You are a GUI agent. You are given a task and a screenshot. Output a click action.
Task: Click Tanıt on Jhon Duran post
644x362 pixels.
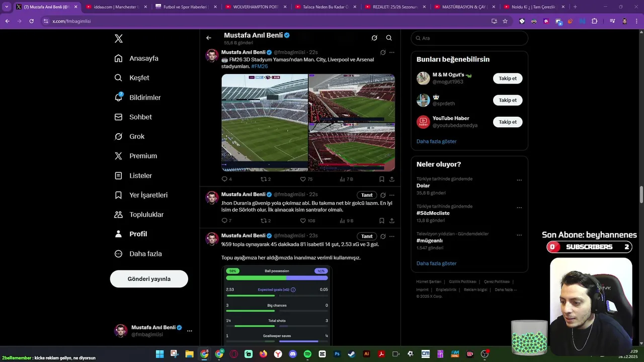point(367,195)
